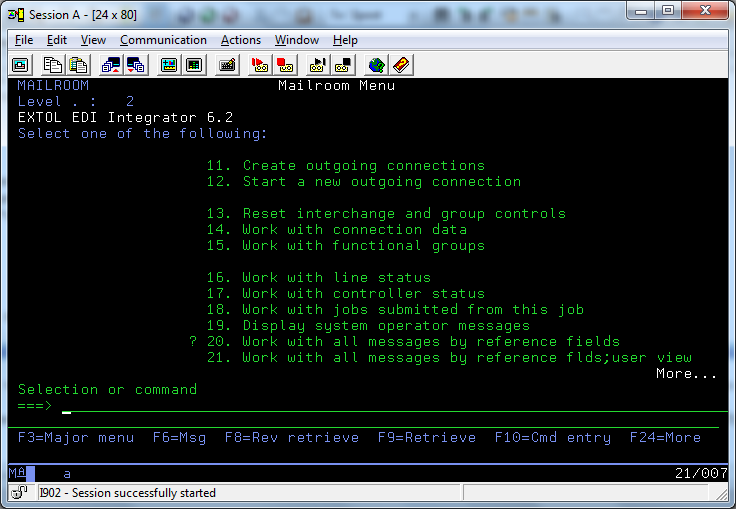736x509 pixels.
Task: Click option 17 Work with controller status
Action: click(x=346, y=293)
